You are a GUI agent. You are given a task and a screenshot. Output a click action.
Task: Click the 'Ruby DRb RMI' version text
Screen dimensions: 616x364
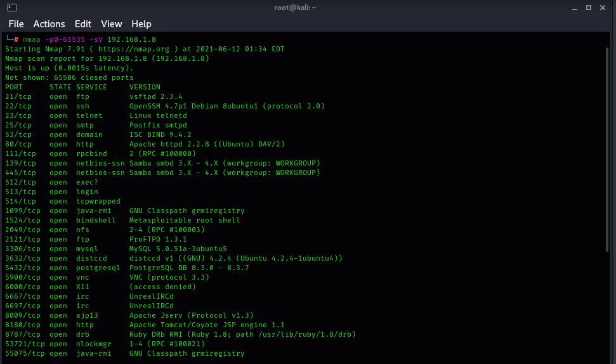click(155, 335)
